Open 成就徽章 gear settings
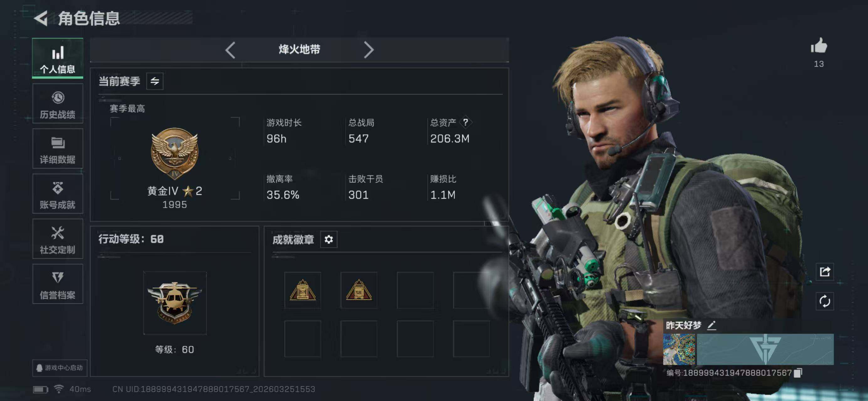This screenshot has height=401, width=868. click(329, 239)
